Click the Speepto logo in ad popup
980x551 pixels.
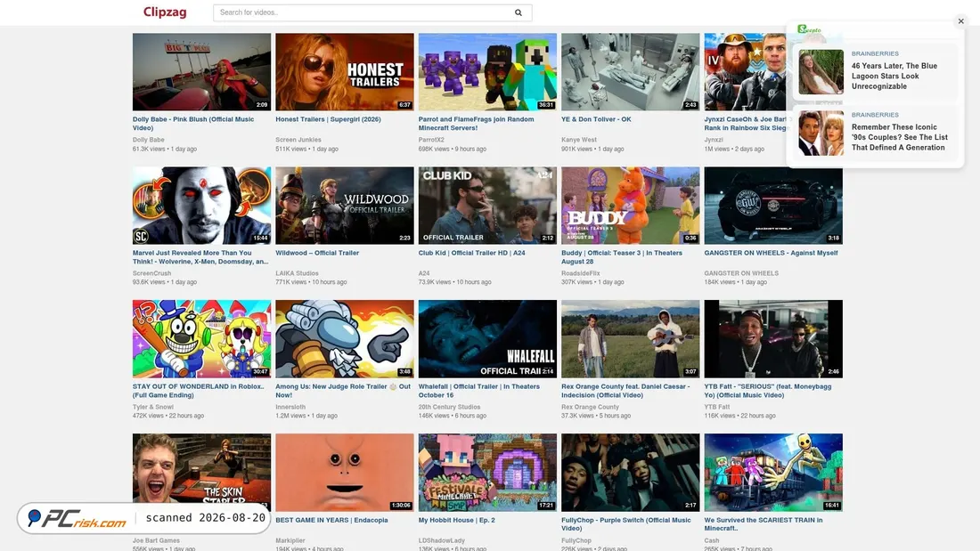point(809,29)
